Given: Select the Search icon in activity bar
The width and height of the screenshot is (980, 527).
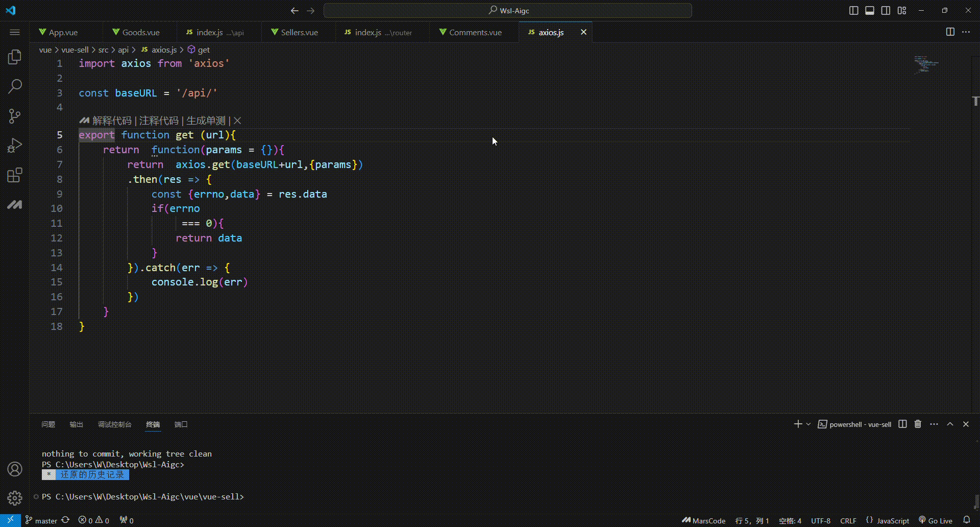Looking at the screenshot, I should (x=15, y=87).
